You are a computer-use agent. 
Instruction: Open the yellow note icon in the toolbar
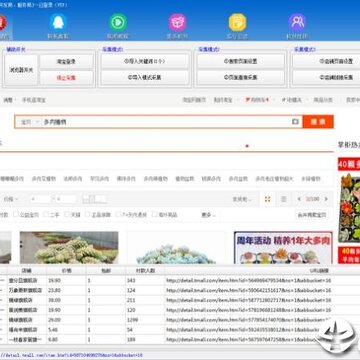point(237,22)
